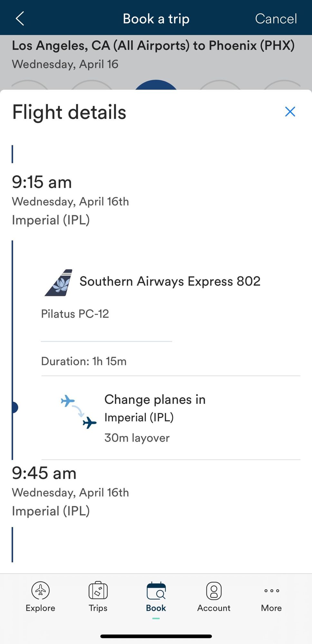Screen dimensions: 312x644
Task: Tap the Southern Airways Express 802 label
Action: pyautogui.click(x=170, y=281)
